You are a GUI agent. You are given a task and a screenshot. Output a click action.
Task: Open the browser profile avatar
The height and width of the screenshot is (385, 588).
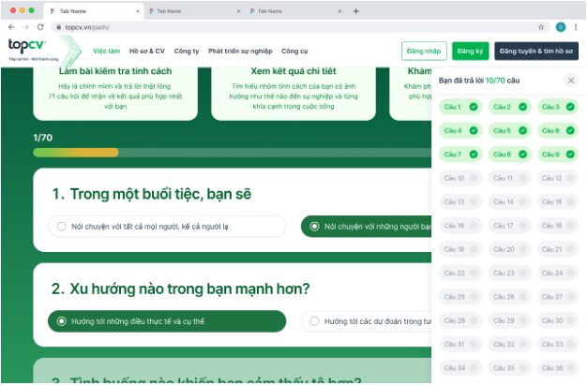[560, 27]
